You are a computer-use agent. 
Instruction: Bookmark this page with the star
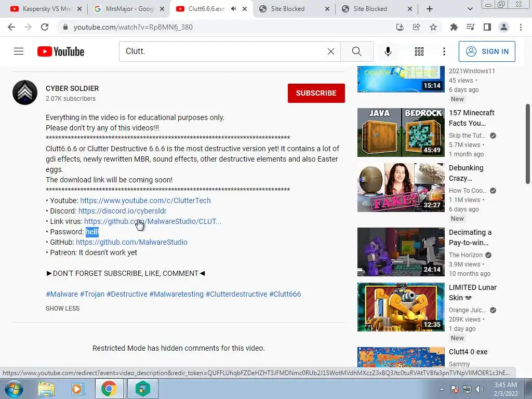[433, 27]
